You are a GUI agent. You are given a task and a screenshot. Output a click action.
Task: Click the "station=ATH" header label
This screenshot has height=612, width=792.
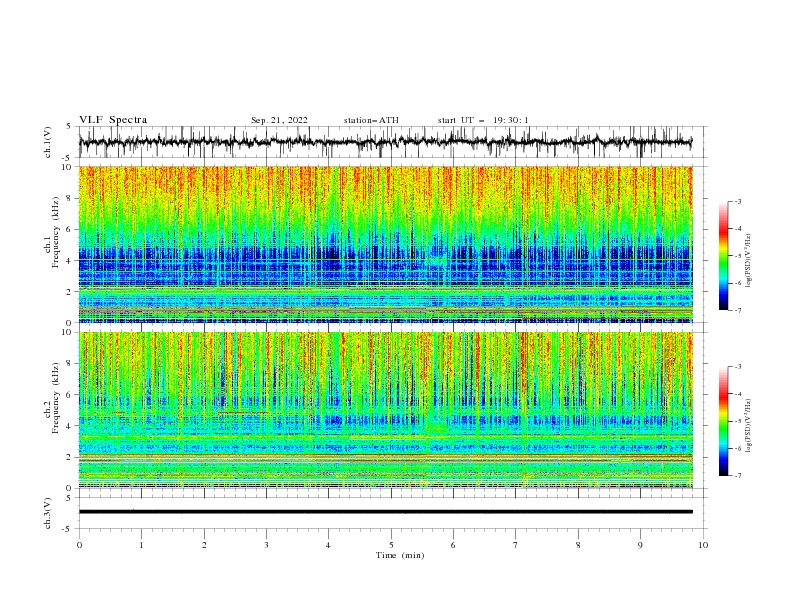371,120
